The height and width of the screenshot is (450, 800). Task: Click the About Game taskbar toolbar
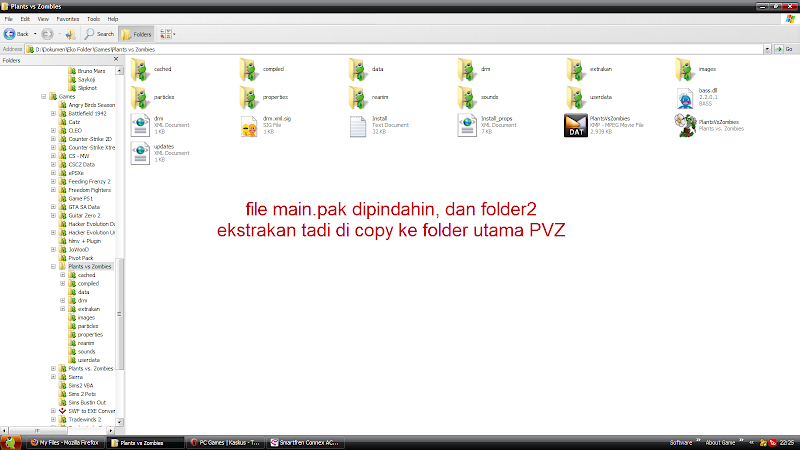click(x=720, y=443)
